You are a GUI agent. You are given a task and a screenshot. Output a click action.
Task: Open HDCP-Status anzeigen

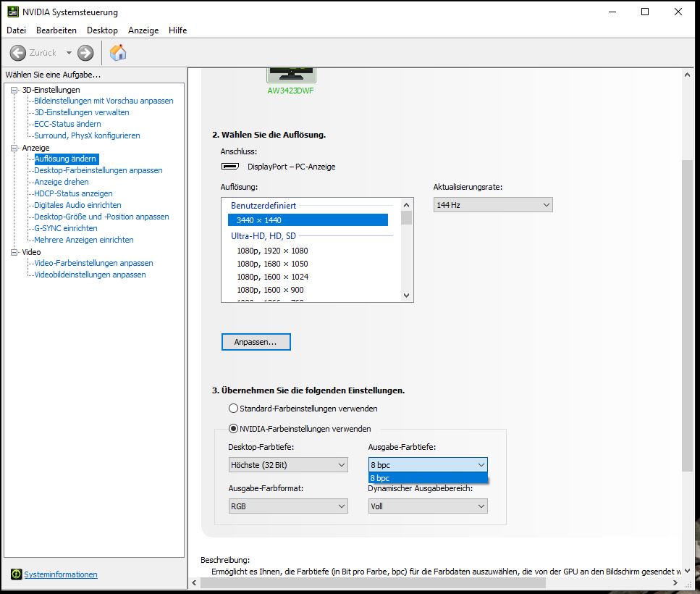pyautogui.click(x=73, y=194)
